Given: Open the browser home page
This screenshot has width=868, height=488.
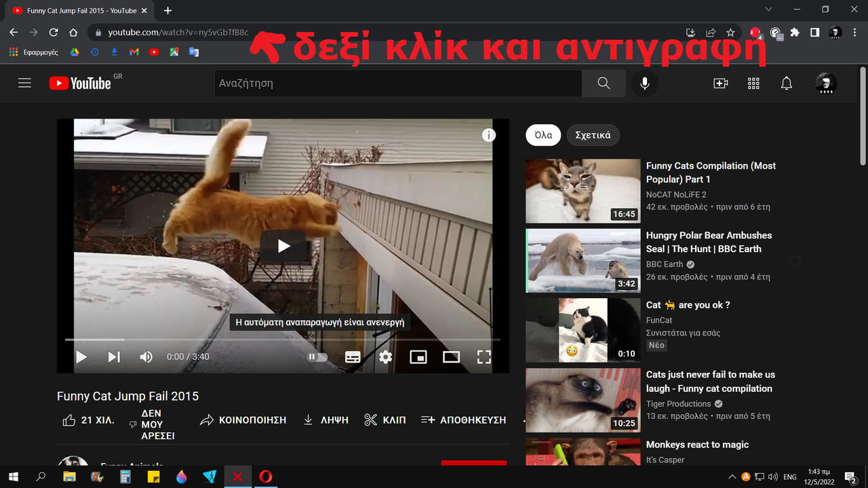Looking at the screenshot, I should tap(73, 33).
